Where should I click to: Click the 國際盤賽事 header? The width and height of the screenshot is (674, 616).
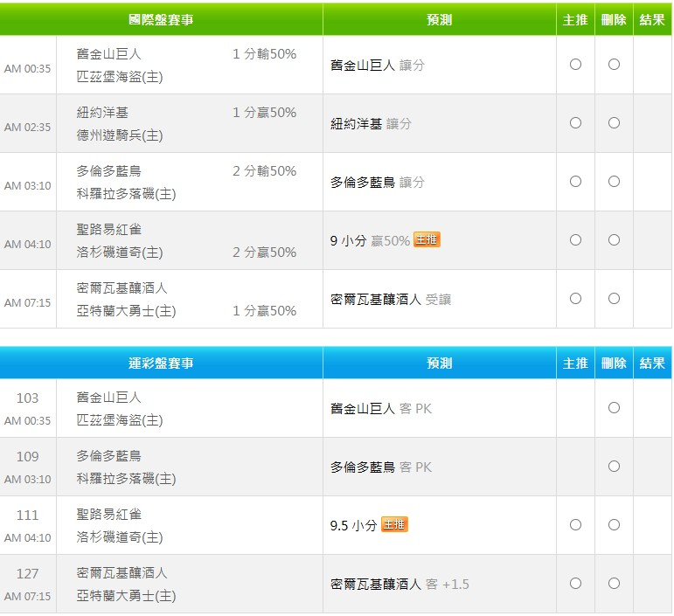pos(161,20)
